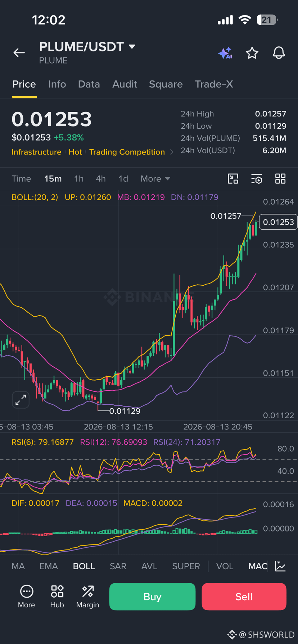Toggle the MA indicator
Viewport: 298px width, 644px height.
pos(18,566)
